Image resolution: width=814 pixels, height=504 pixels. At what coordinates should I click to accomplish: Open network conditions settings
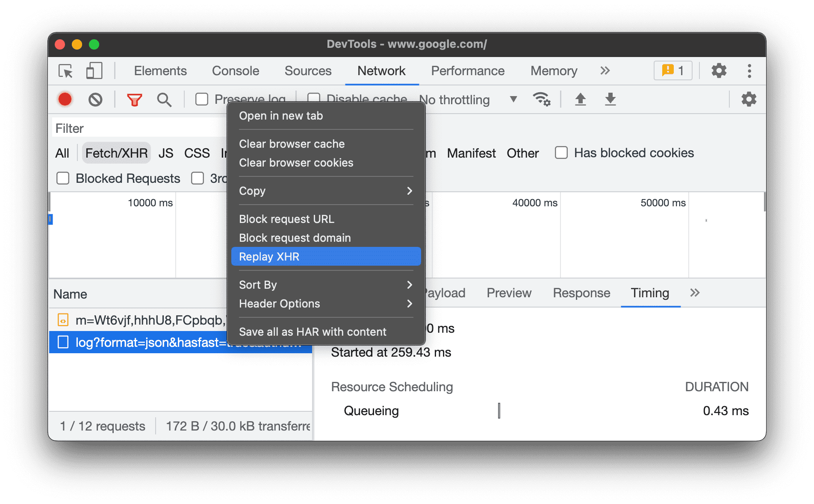click(x=542, y=99)
